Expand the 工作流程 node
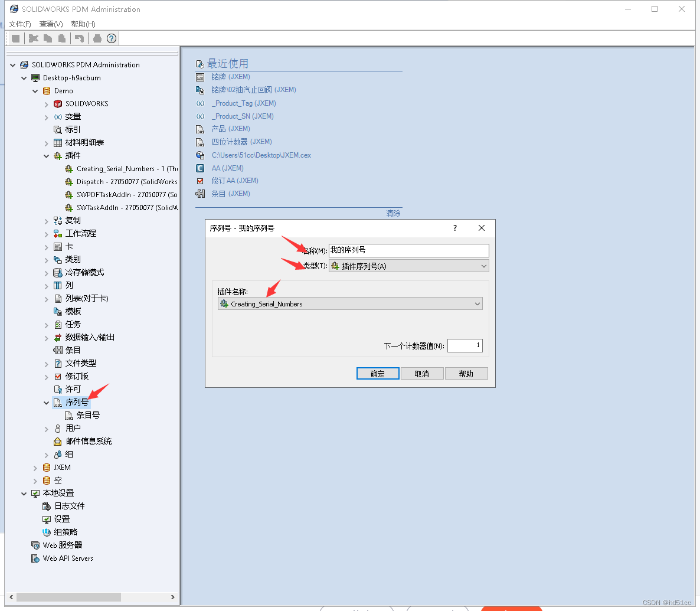 [x=47, y=234]
